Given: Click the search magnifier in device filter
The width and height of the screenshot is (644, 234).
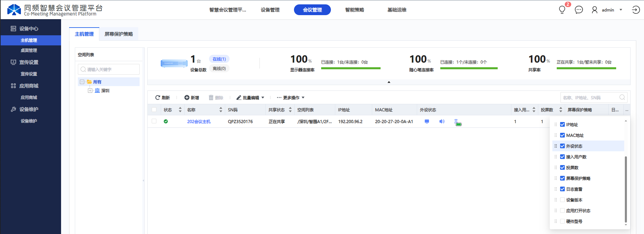Looking at the screenshot, I should (x=622, y=97).
